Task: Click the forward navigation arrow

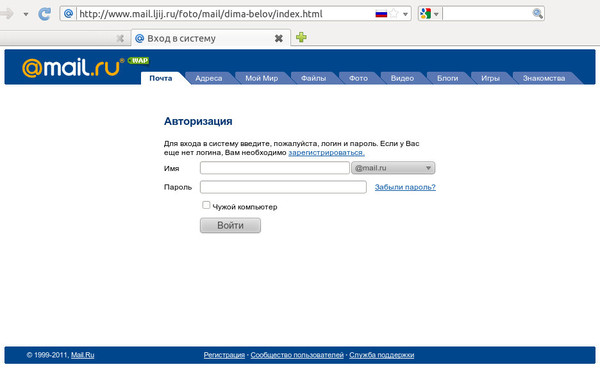Action: tap(7, 14)
